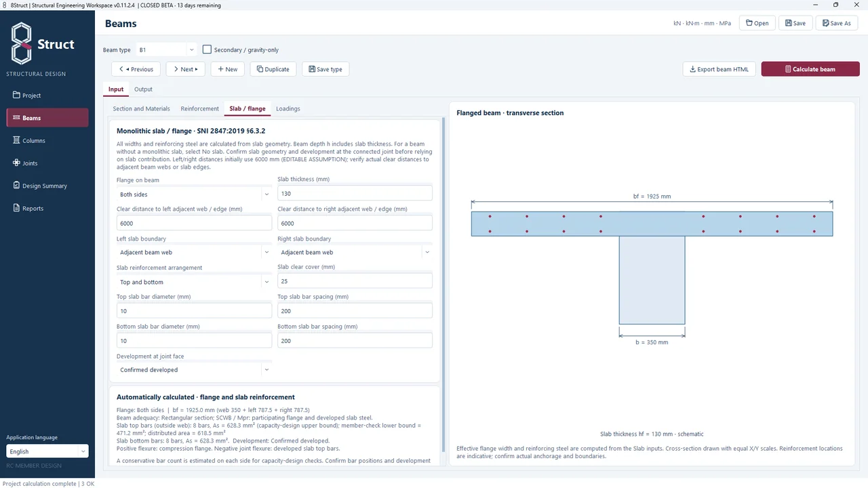Image resolution: width=868 pixels, height=488 pixels.
Task: Open the Project page in sidebar
Action: pyautogui.click(x=47, y=95)
